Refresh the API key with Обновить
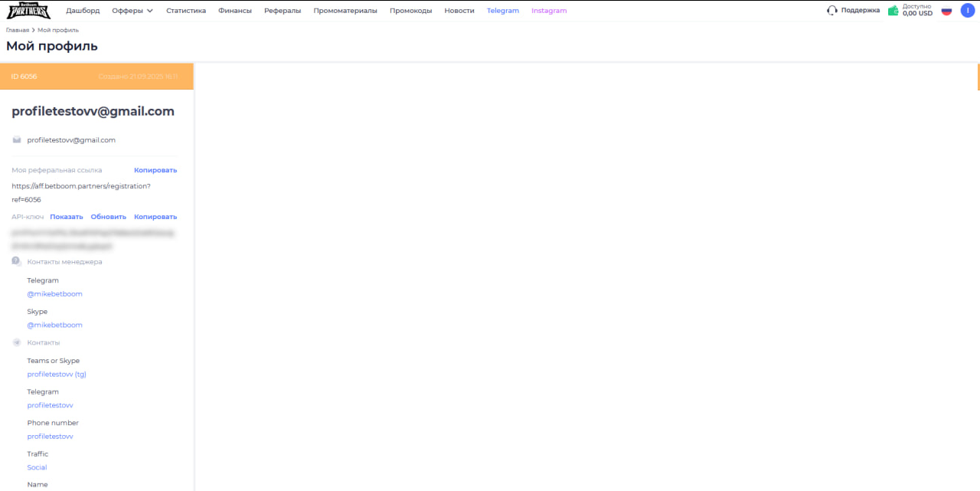 pos(108,217)
